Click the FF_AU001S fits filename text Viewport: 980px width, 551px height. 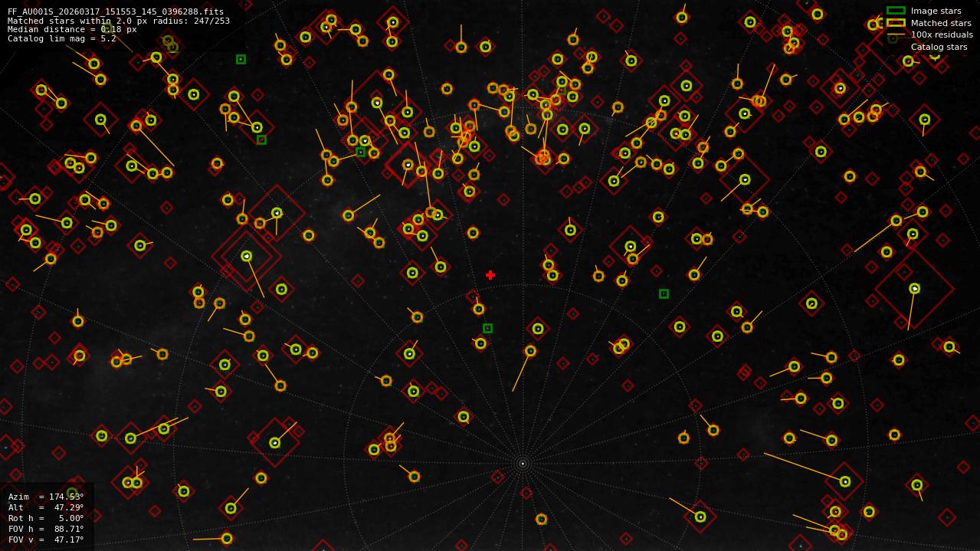tap(116, 11)
